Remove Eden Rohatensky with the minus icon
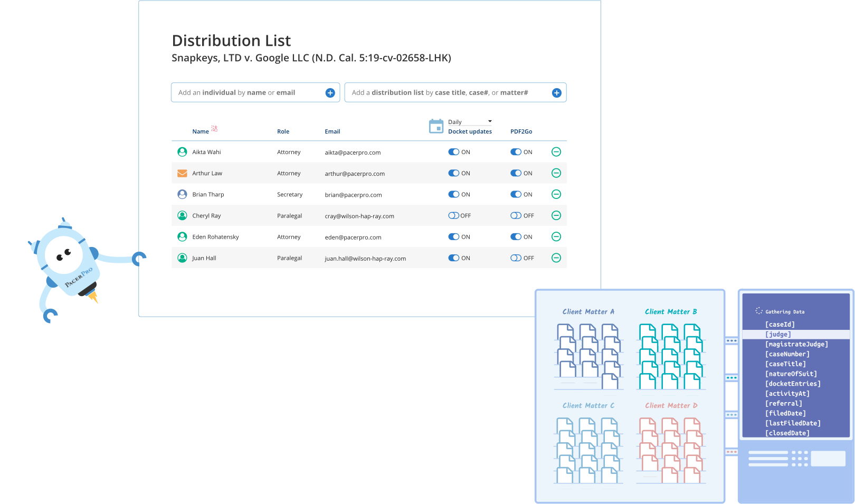 tap(556, 236)
